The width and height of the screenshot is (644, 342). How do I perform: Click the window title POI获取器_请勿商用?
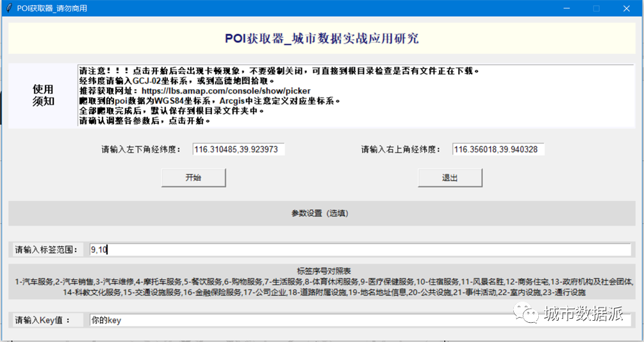coord(52,8)
